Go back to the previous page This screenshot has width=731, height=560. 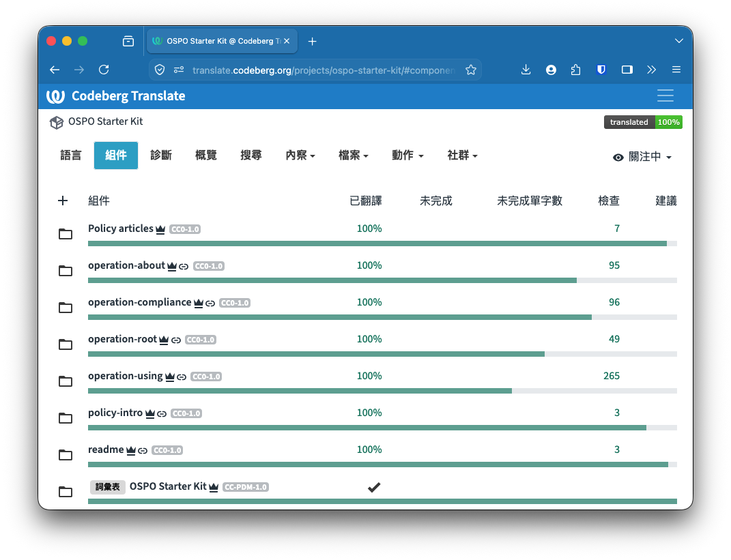coord(55,70)
